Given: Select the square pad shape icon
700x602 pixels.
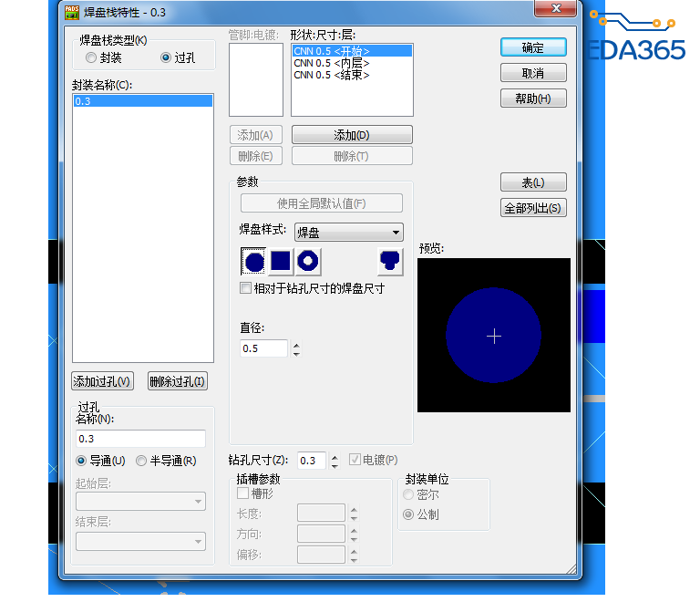Looking at the screenshot, I should [x=281, y=261].
